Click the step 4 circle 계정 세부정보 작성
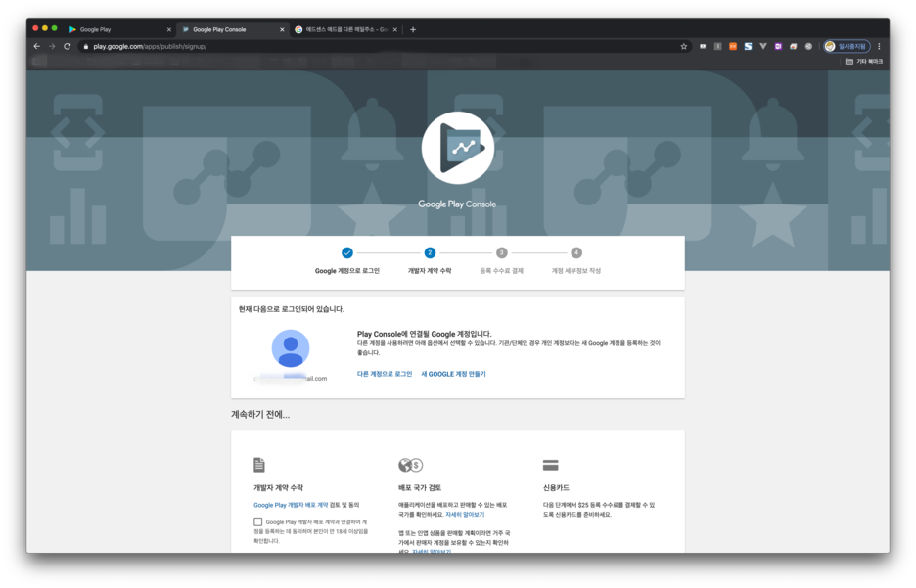916x588 pixels. point(576,252)
